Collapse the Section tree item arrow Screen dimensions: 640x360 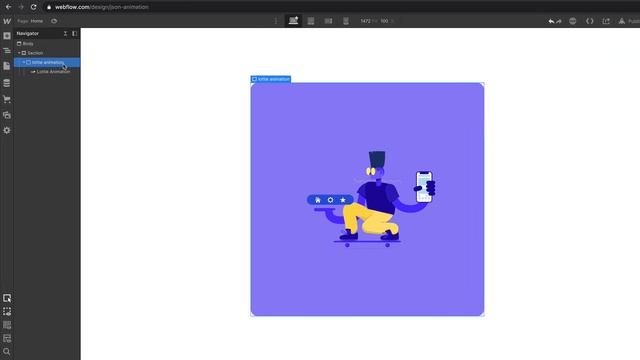point(19,53)
